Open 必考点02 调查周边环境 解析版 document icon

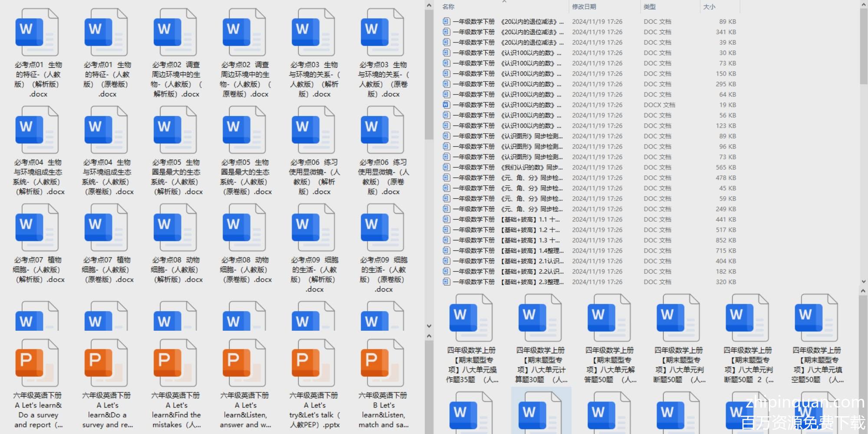(175, 33)
